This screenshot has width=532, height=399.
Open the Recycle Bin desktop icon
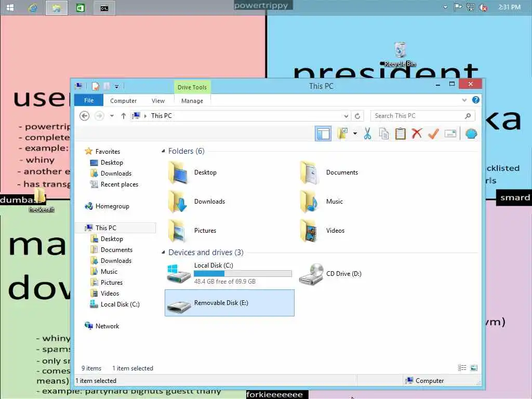(400, 54)
